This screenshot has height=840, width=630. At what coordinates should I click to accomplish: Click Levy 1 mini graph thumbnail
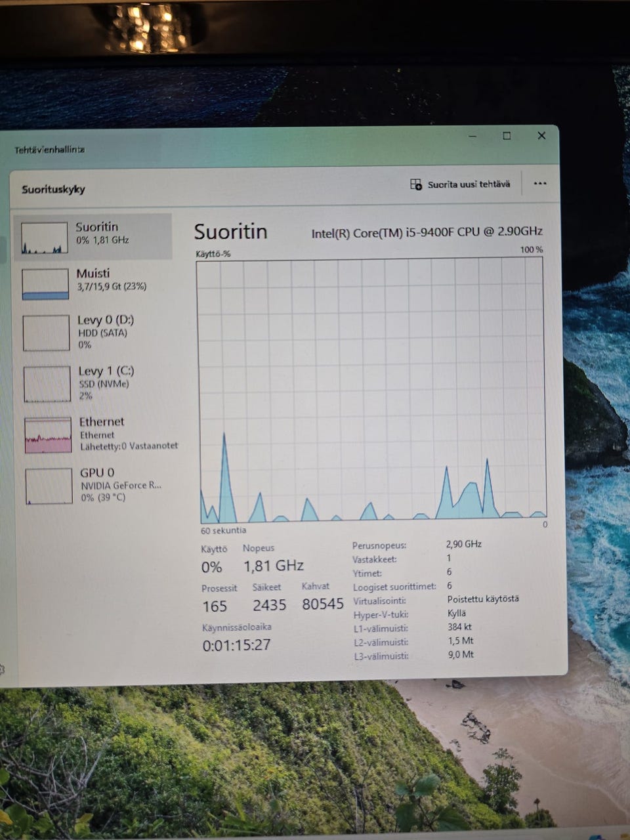[47, 384]
